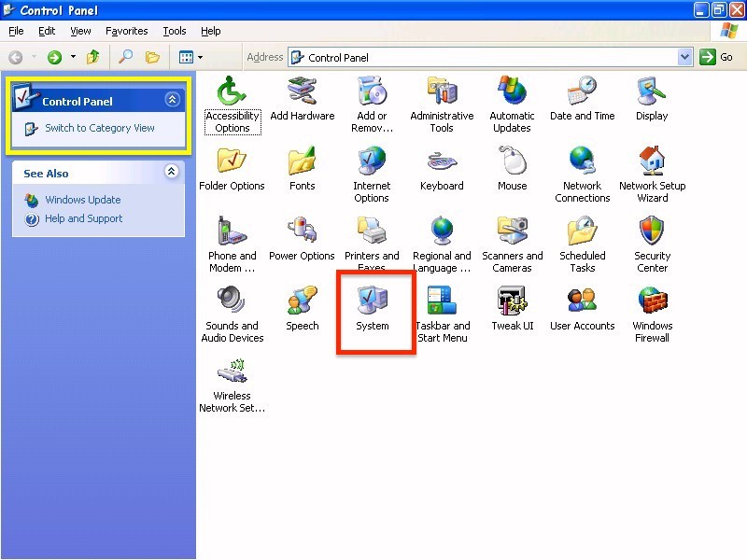Open the Favorites menu
The height and width of the screenshot is (560, 747).
click(x=126, y=31)
